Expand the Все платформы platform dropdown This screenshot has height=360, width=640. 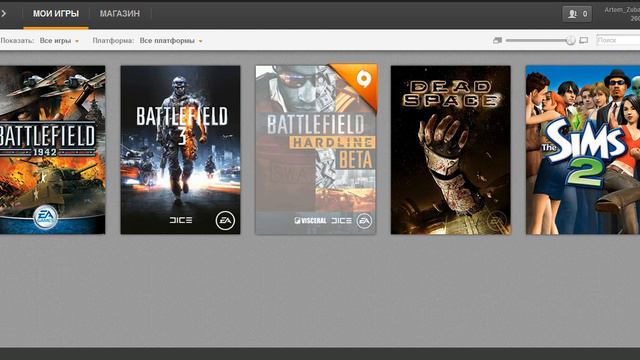pyautogui.click(x=171, y=41)
